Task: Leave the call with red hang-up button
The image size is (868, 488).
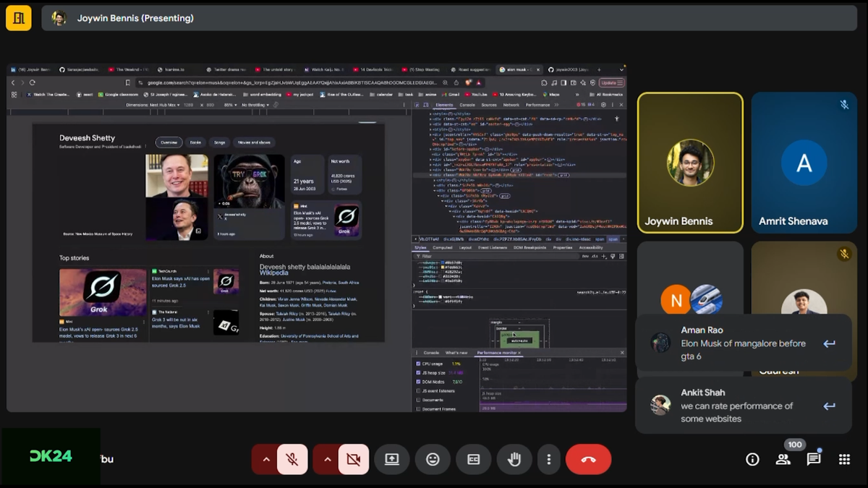Action: point(588,459)
